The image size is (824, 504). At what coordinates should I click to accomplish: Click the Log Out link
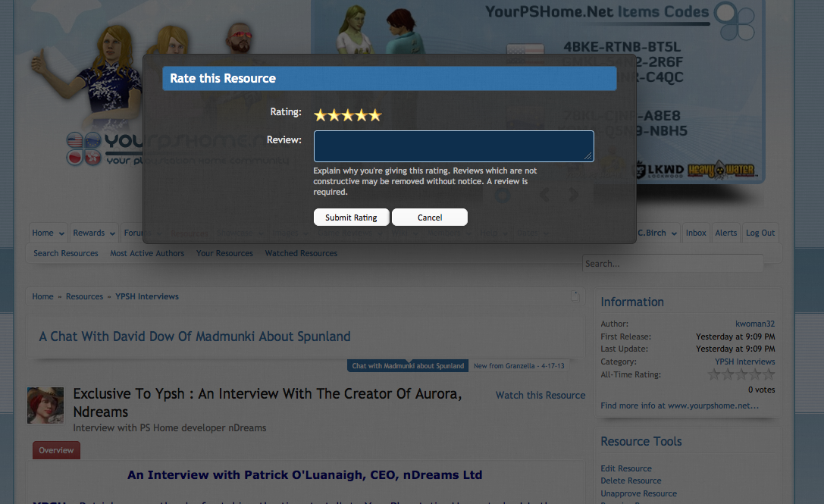[760, 233]
